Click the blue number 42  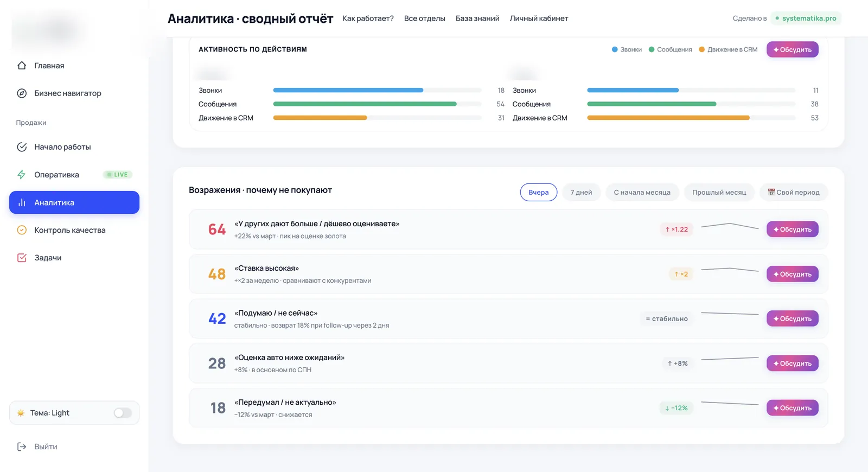point(217,318)
